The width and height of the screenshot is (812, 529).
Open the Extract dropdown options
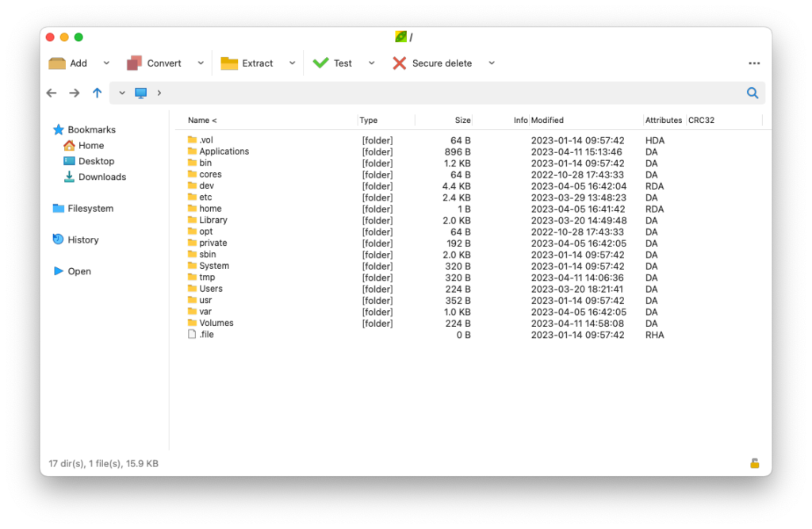292,63
